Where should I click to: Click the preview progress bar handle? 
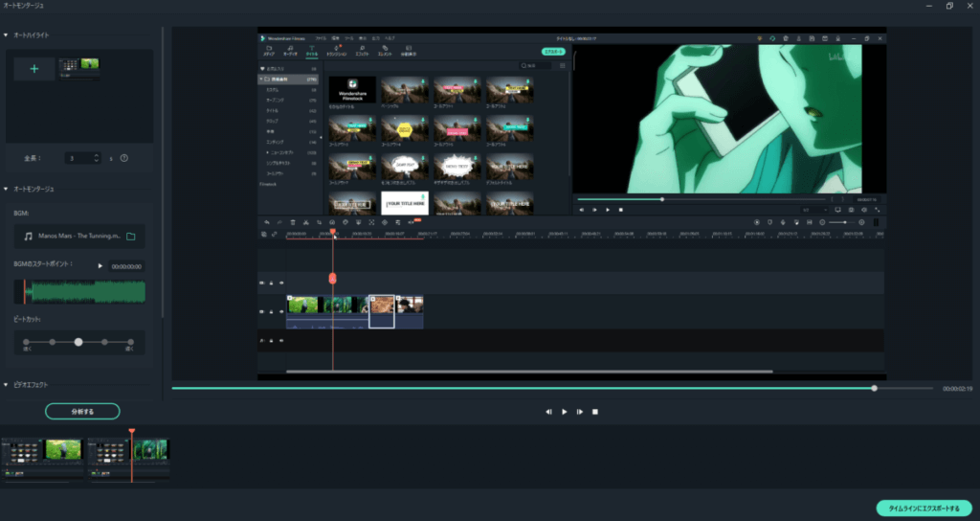click(x=875, y=389)
